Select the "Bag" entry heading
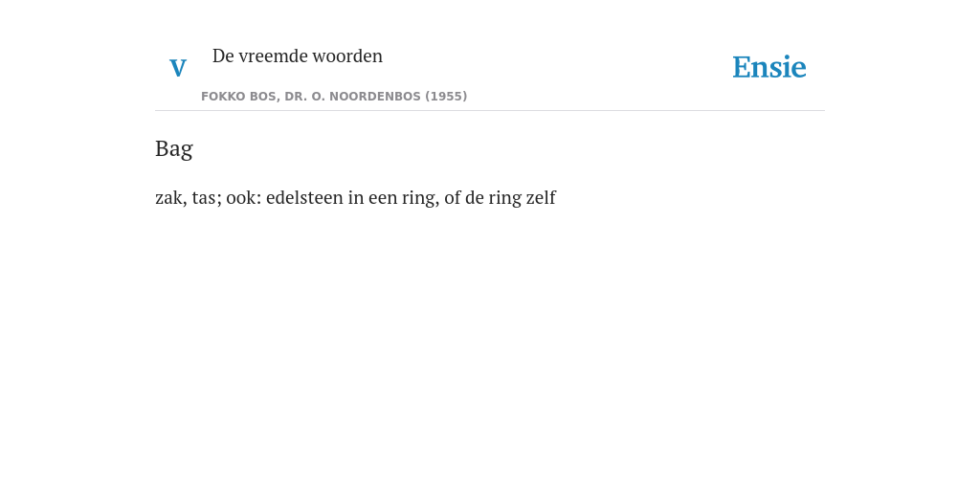This screenshot has width=980, height=490. pyautogui.click(x=174, y=149)
